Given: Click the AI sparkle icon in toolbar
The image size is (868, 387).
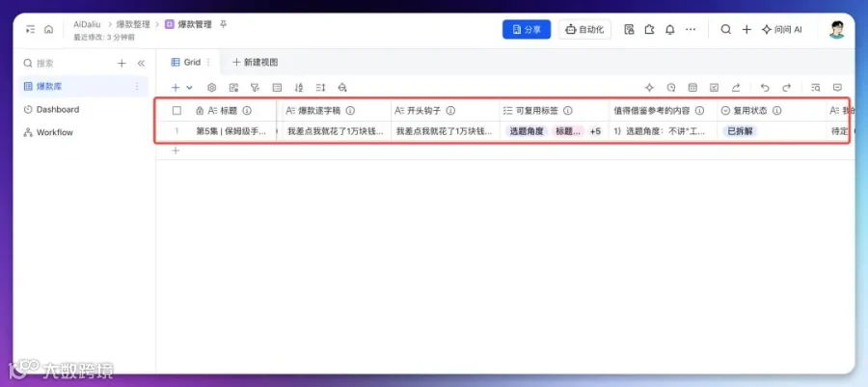Looking at the screenshot, I should point(649,88).
